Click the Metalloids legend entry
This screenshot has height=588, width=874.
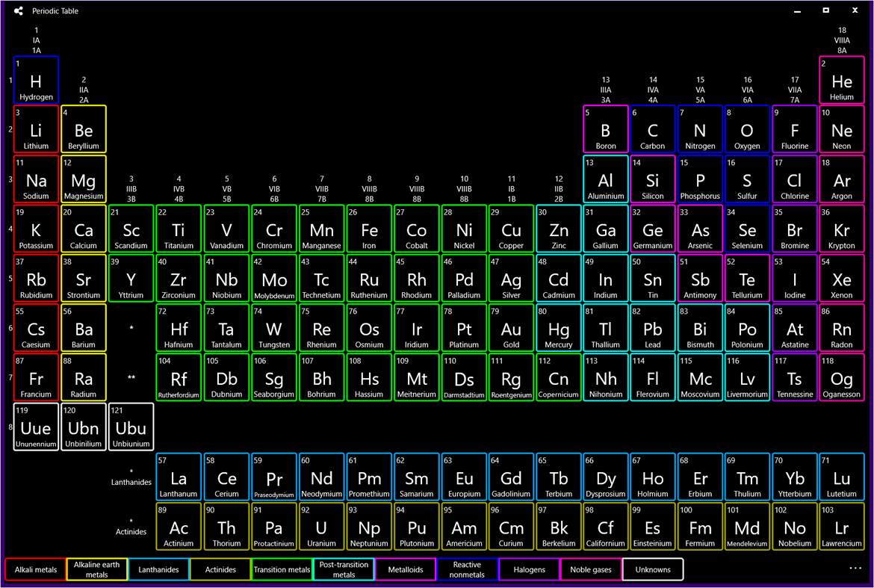pos(406,569)
